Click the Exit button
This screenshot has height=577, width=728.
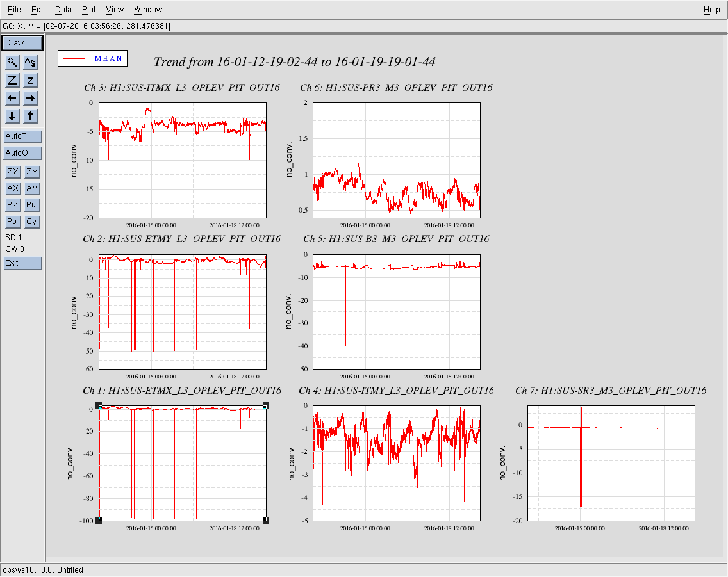(x=22, y=263)
